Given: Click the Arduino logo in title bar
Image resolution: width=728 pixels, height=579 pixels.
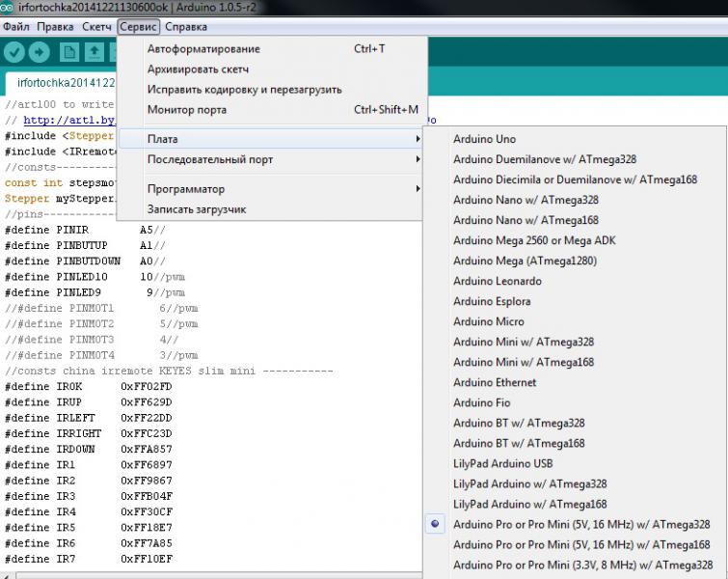Looking at the screenshot, I should [6, 7].
